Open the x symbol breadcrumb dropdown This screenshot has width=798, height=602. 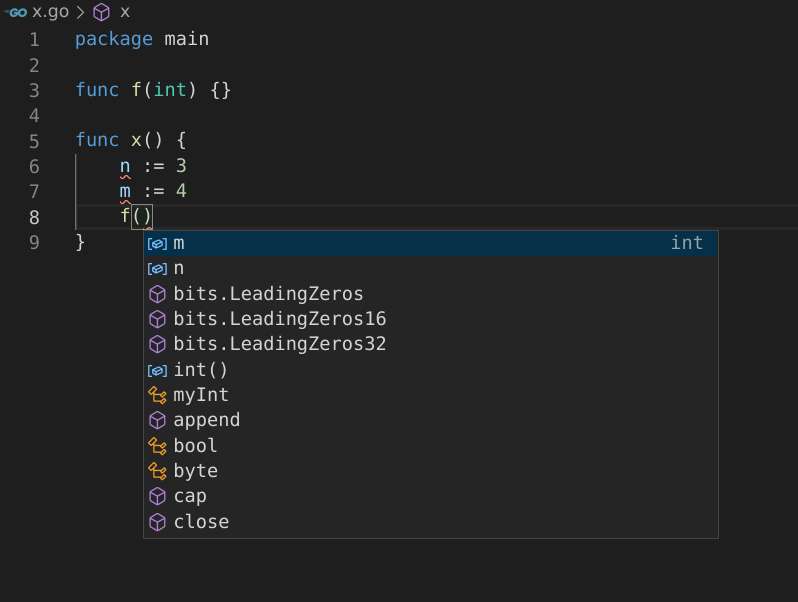(124, 12)
